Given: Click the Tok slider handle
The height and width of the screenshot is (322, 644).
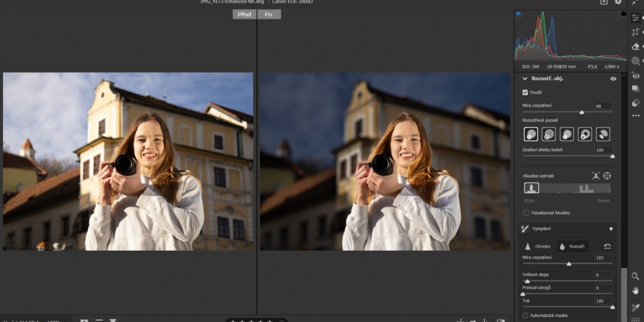Looking at the screenshot, I should pyautogui.click(x=612, y=307).
